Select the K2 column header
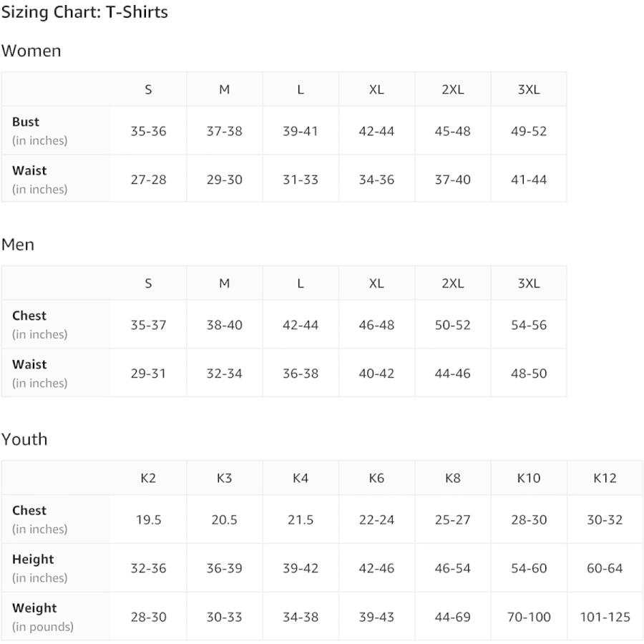The width and height of the screenshot is (644, 644). [148, 478]
